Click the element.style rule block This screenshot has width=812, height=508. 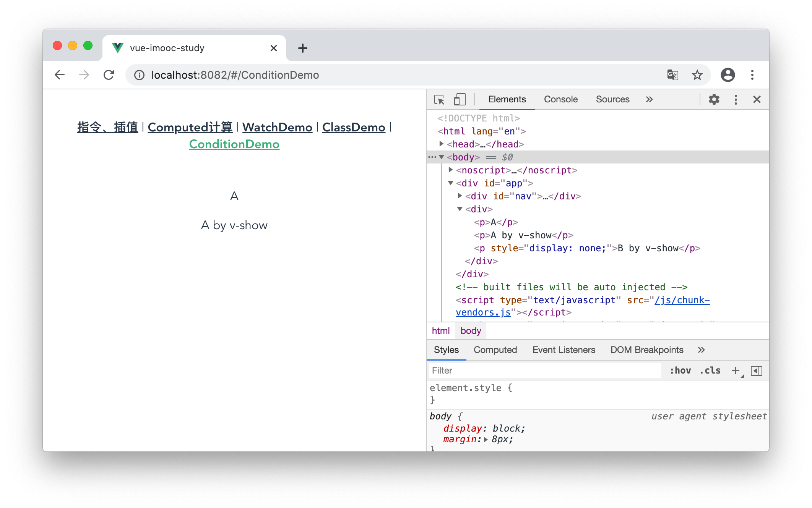tap(598, 394)
